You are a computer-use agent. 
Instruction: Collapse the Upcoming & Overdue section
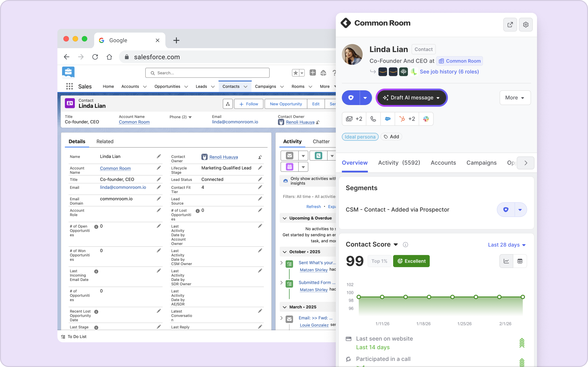click(285, 218)
